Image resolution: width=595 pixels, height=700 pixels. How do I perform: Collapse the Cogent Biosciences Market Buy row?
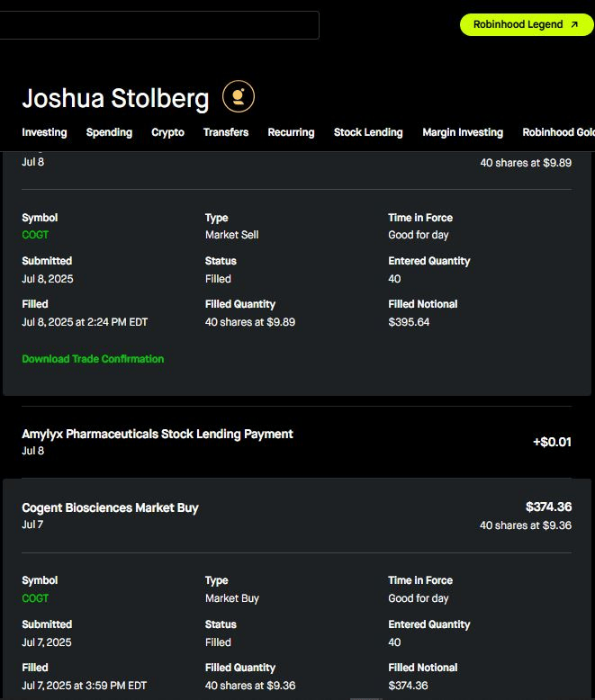pos(110,507)
